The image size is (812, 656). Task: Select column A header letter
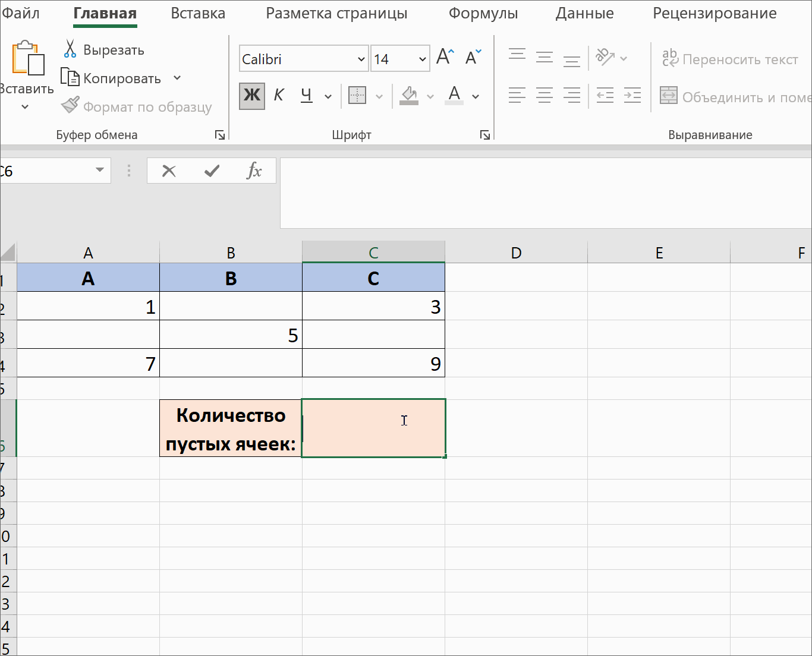tap(88, 253)
